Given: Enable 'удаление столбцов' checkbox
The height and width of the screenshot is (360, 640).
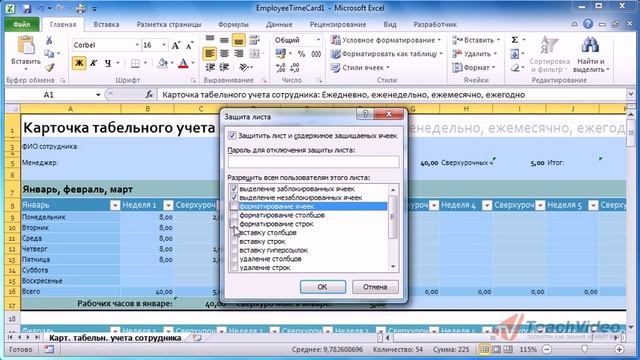Looking at the screenshot, I should [234, 259].
